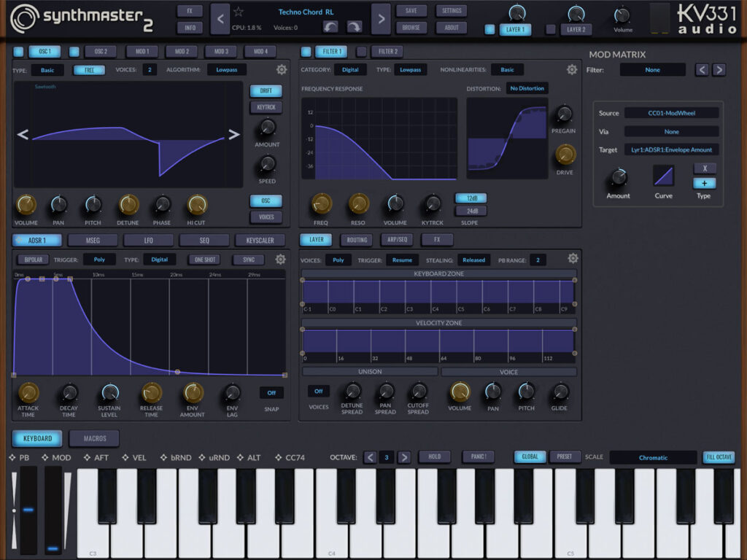Switch to the MACROS tab
Screen dimensions: 747x560
pyautogui.click(x=93, y=438)
